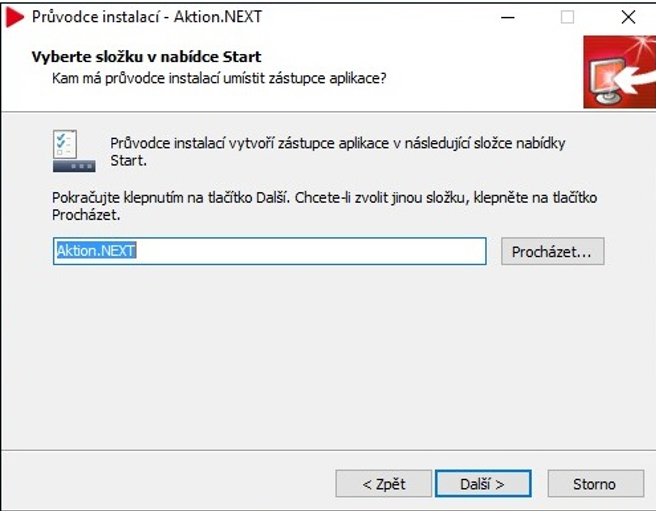Screen dimensions: 656x511
Task: Click the greyed-out maximize window button
Action: 567,17
